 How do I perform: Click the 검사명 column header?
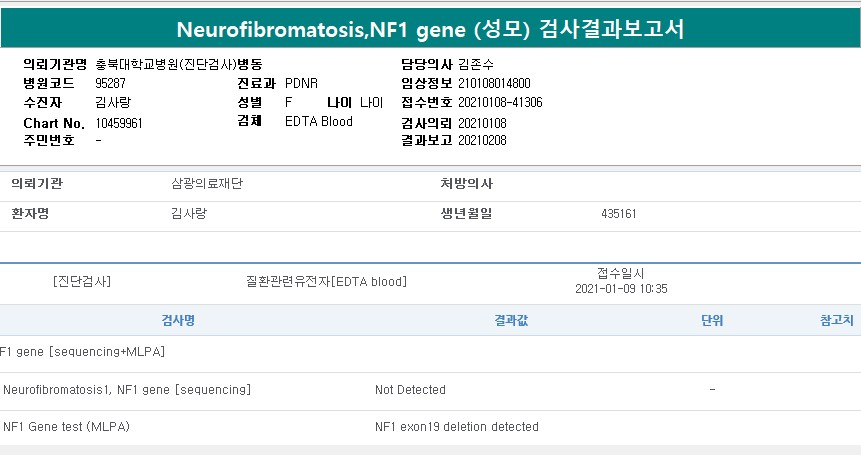(x=178, y=321)
